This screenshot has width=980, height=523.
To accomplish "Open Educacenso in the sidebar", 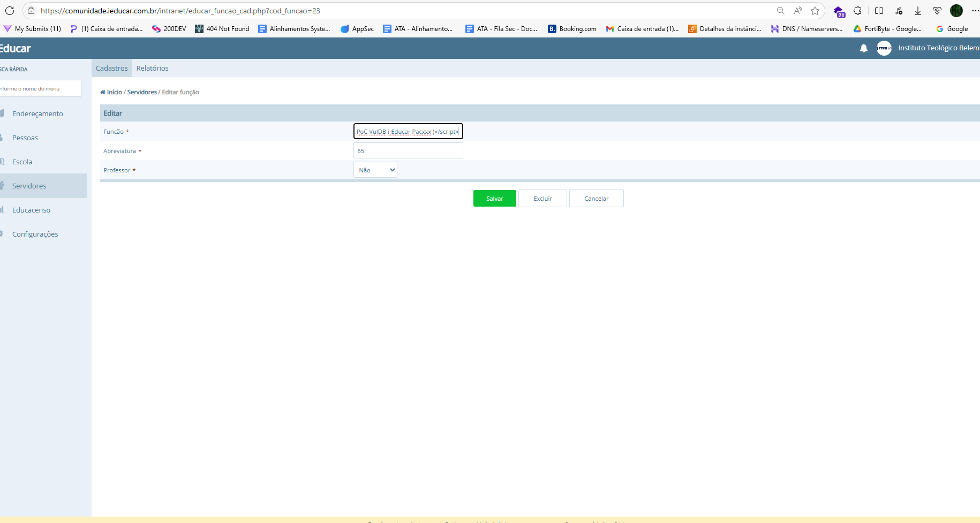I will 31,210.
